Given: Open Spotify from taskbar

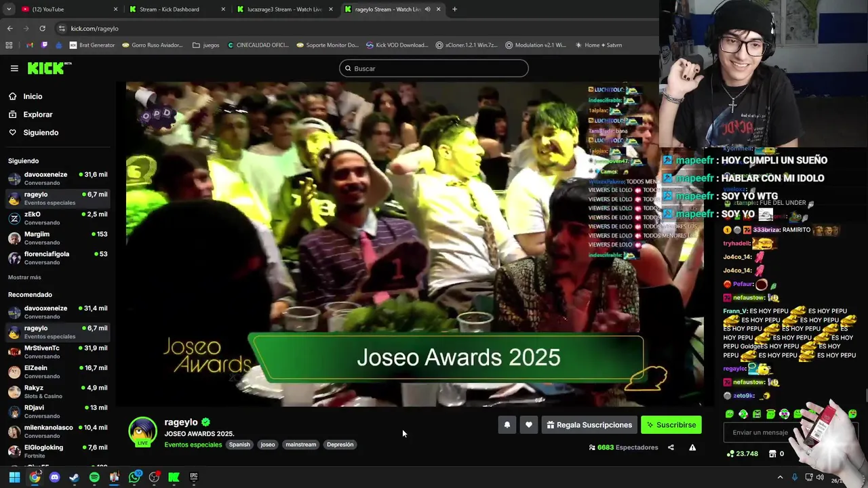Looking at the screenshot, I should [x=94, y=477].
